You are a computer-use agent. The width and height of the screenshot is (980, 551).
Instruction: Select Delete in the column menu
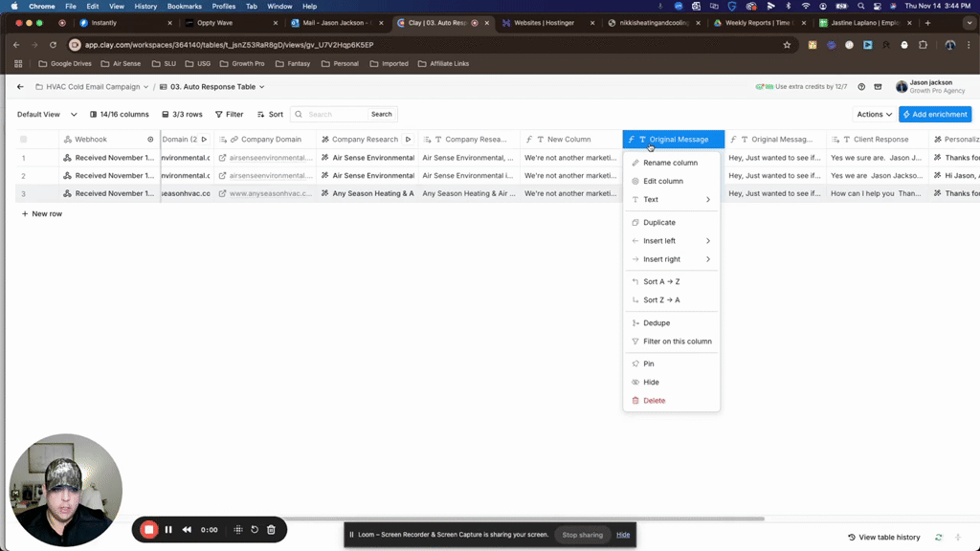(654, 401)
